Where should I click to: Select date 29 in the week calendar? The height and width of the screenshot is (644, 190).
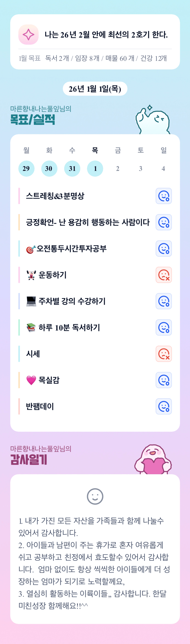(26, 168)
